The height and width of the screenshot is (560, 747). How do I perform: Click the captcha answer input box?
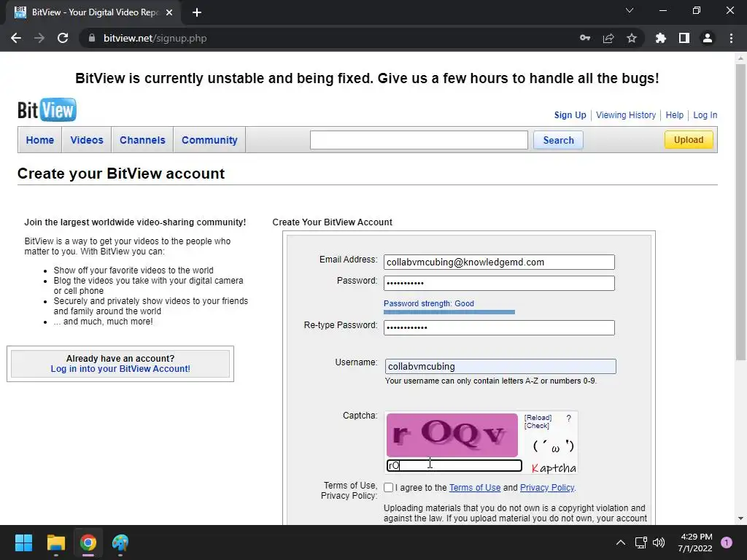pyautogui.click(x=454, y=465)
